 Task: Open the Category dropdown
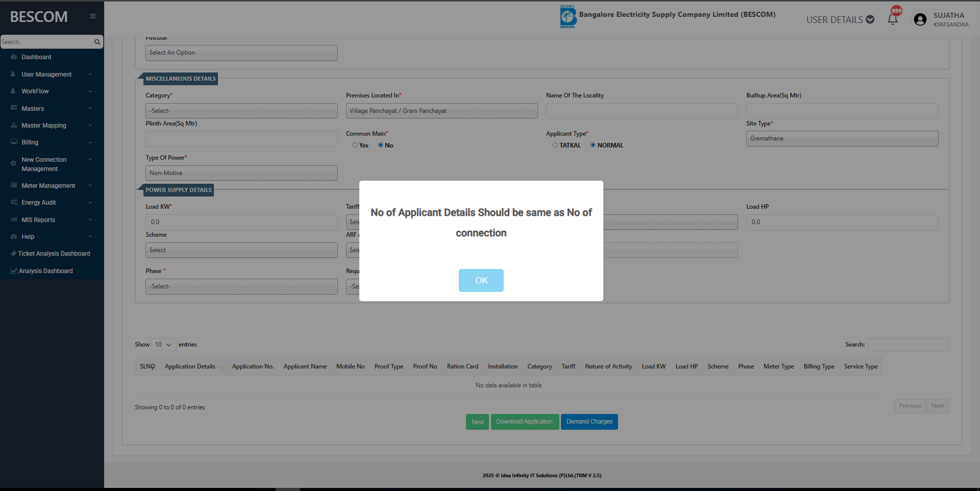tap(241, 111)
